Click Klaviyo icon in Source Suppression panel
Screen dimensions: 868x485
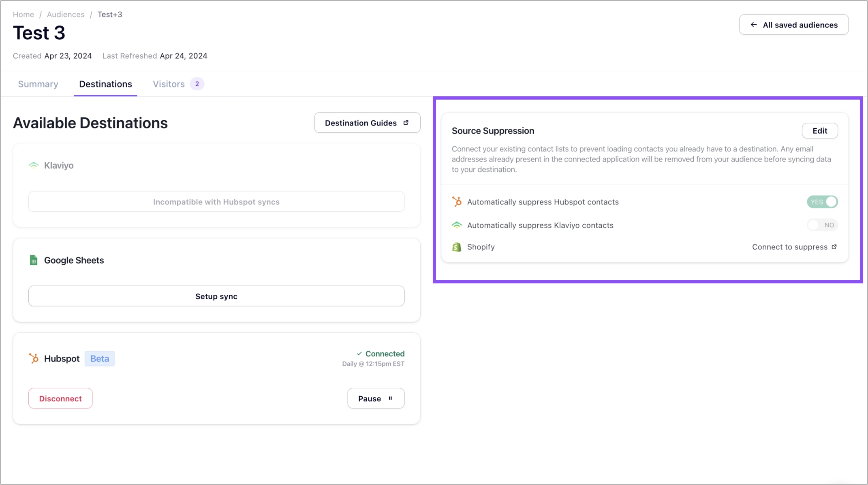457,225
